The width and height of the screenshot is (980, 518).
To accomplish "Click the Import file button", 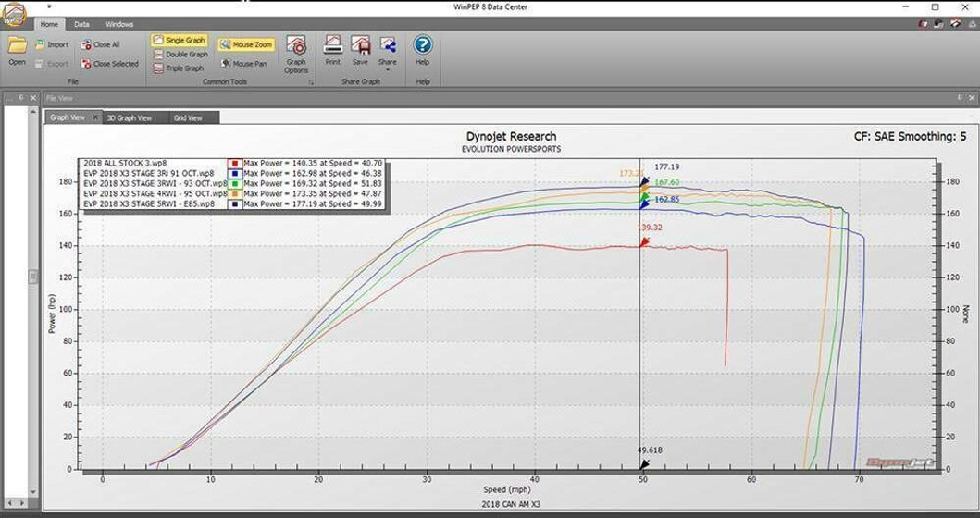I will 52,44.
